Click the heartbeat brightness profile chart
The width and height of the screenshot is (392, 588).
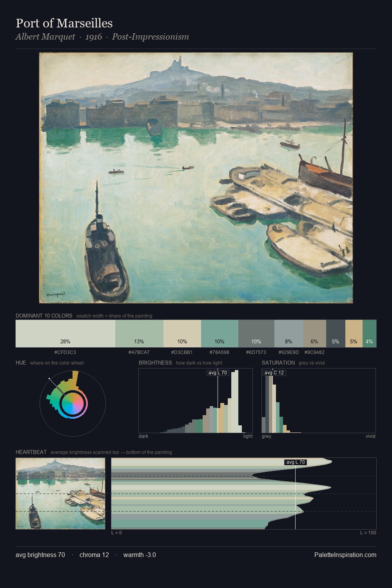(244, 494)
